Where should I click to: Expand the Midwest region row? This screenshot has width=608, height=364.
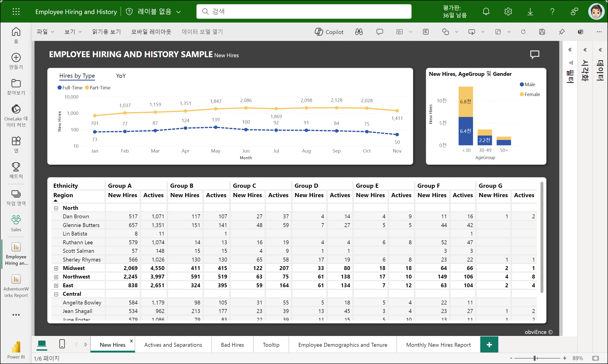(56, 268)
